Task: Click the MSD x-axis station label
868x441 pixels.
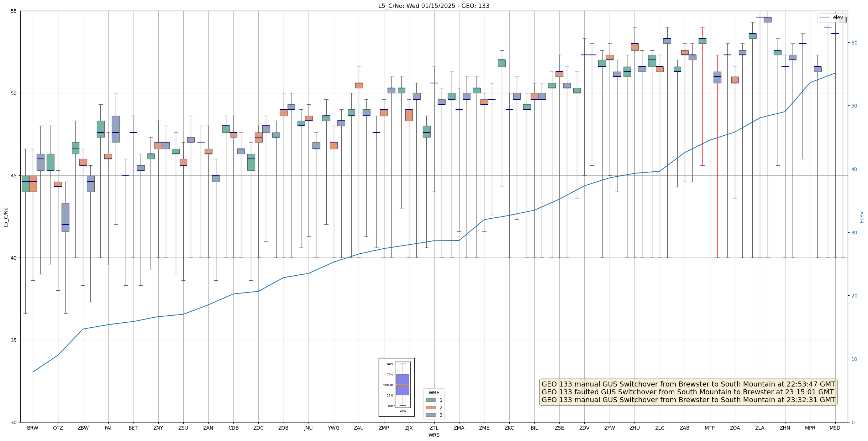Action: tap(835, 428)
